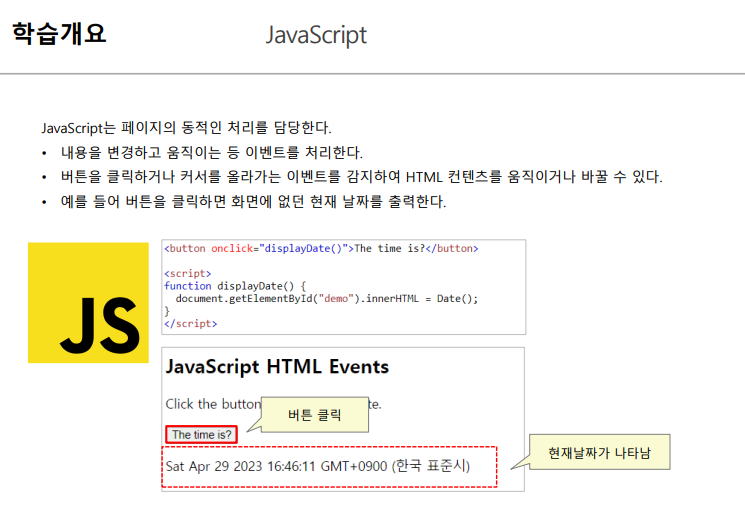Click the document.getElementById("demo") code line
The image size is (745, 523).
(x=327, y=298)
